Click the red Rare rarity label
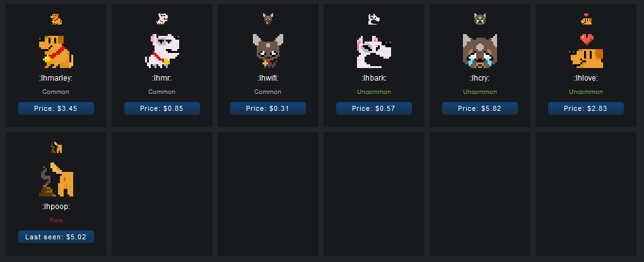Screen dimensions: 644x262 [56, 220]
